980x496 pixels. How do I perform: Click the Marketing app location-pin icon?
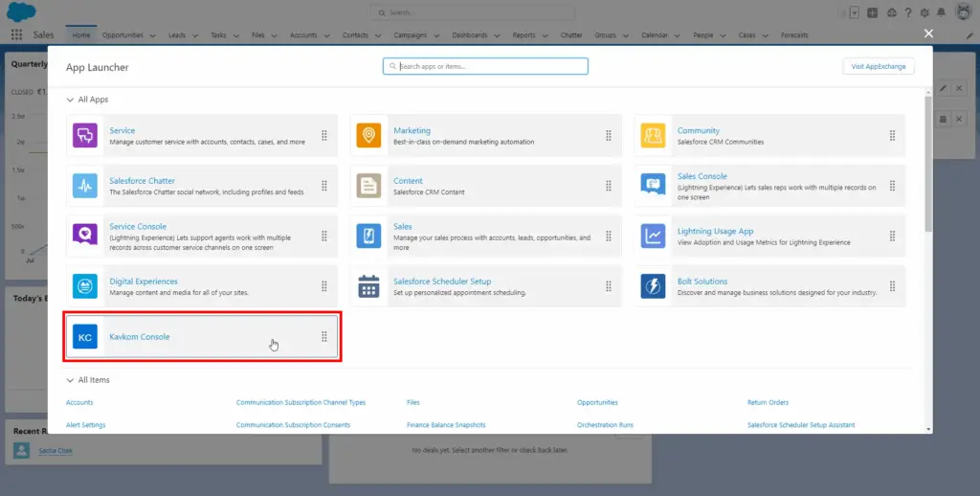[368, 136]
